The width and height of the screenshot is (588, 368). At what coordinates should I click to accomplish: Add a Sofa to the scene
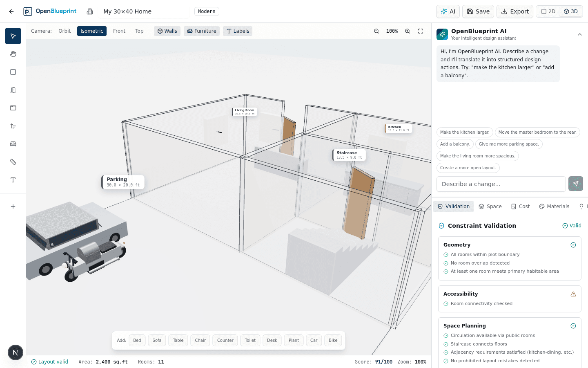tap(157, 340)
